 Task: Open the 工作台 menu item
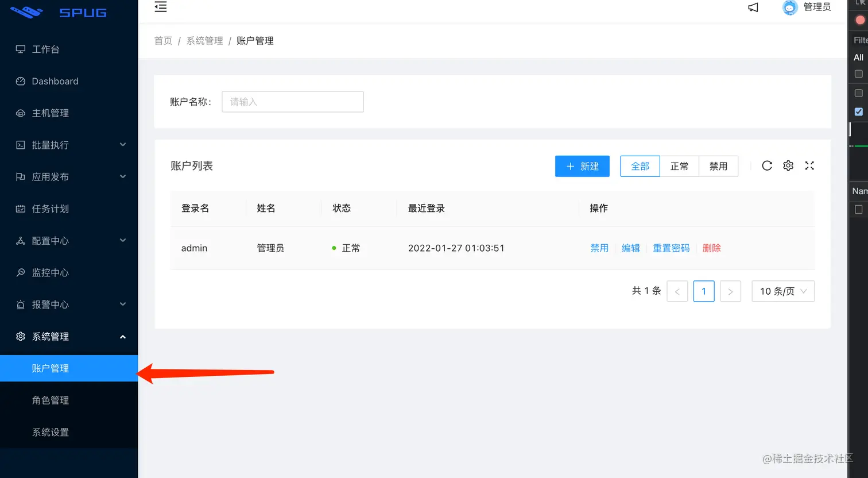[x=69, y=49]
